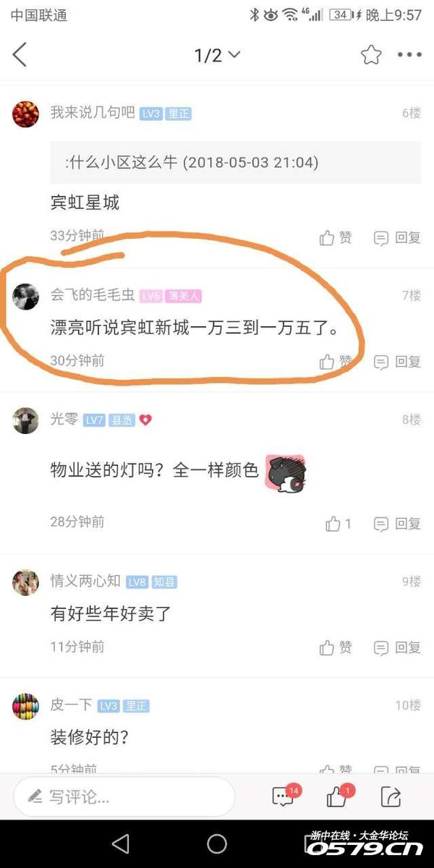
Task: Open the three-dot more options menu
Action: point(409,55)
